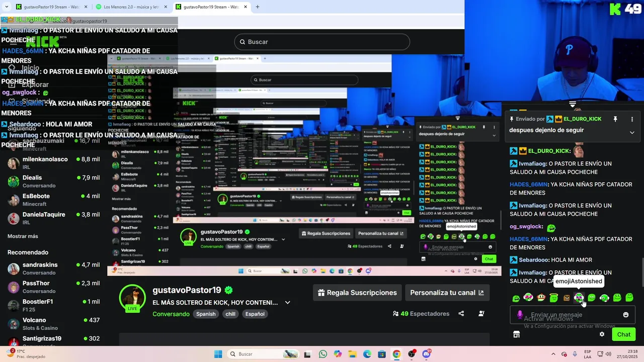Collapse chat with the arrow above pinned message
Screen dimensions: 644x362
(x=573, y=104)
